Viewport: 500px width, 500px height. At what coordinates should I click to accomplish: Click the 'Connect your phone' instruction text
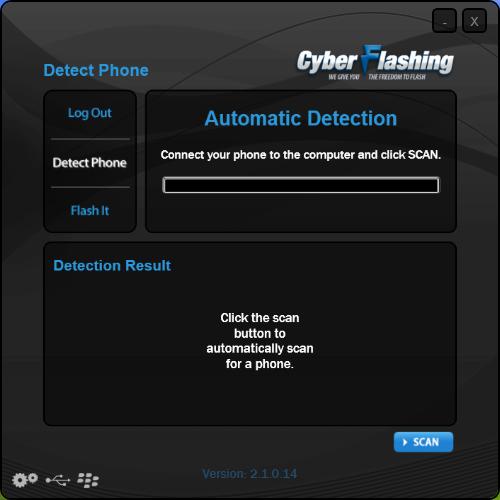click(301, 155)
